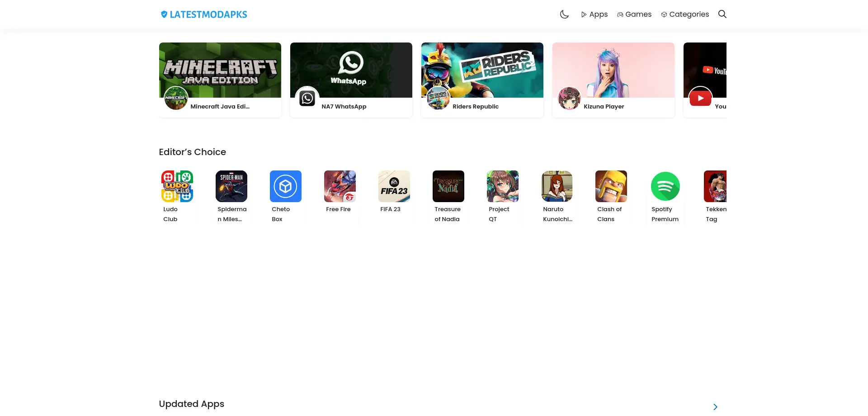Open the FIFA 23 icon
The width and height of the screenshot is (868, 416).
pyautogui.click(x=394, y=186)
